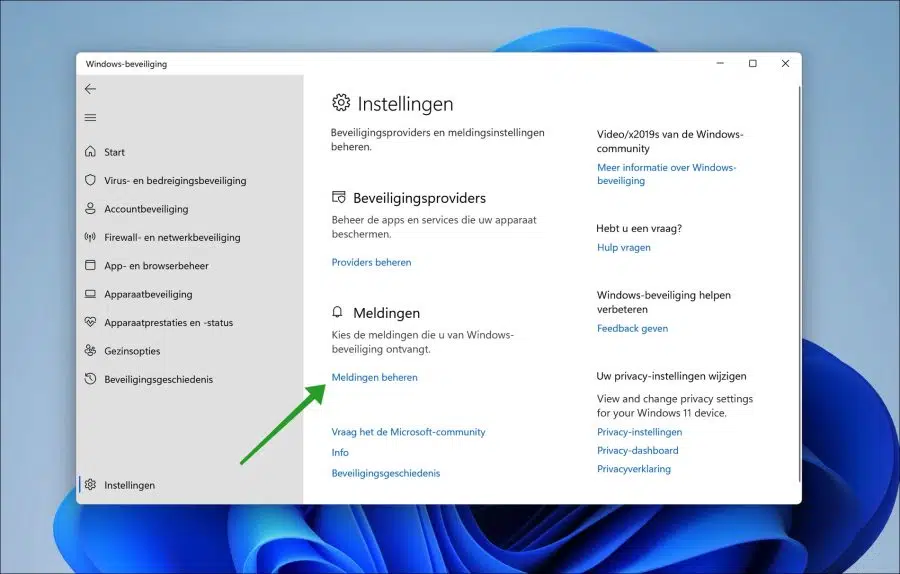Screen dimensions: 900x574
Task: Click Hulp vragen link
Action: (623, 247)
